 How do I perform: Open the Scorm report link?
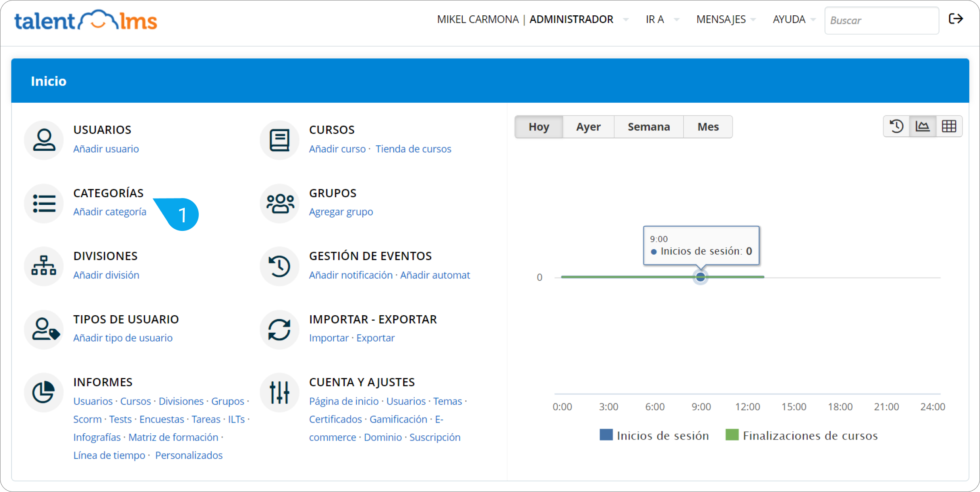(x=87, y=419)
